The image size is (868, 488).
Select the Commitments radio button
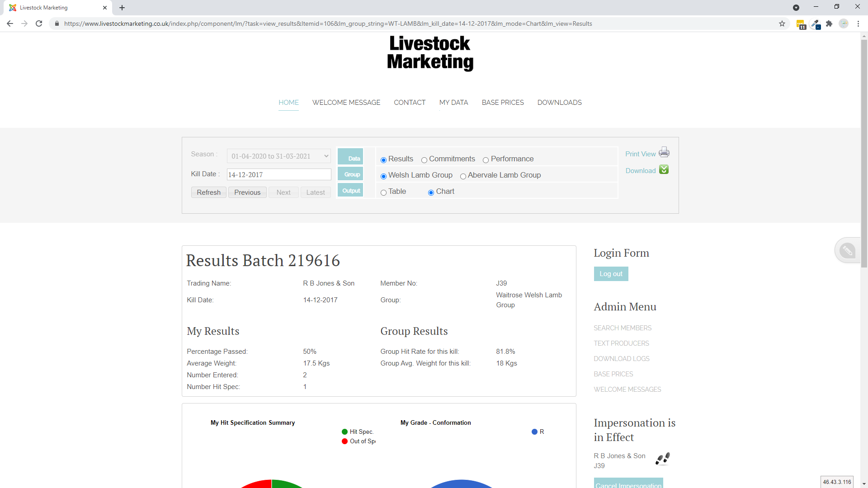tap(424, 160)
